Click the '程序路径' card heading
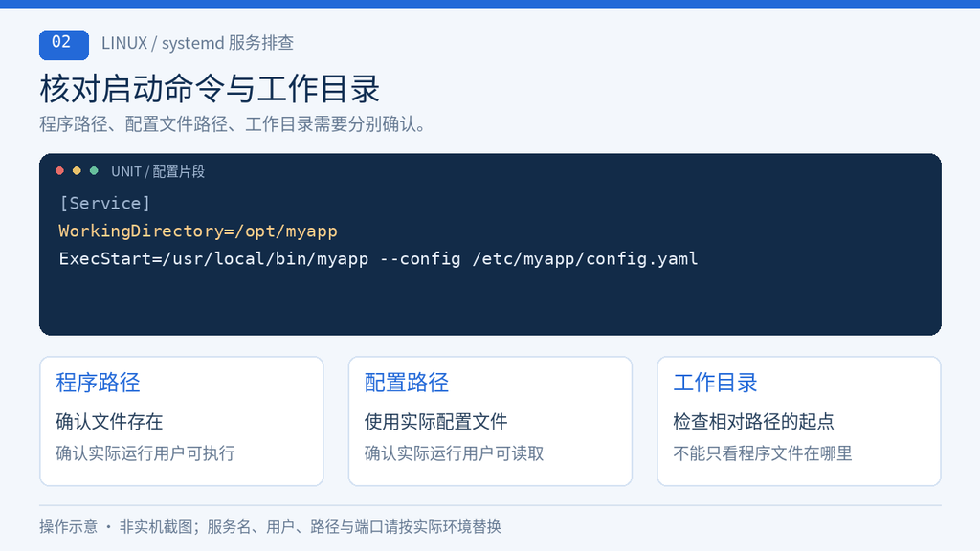The width and height of the screenshot is (980, 551). 98,383
